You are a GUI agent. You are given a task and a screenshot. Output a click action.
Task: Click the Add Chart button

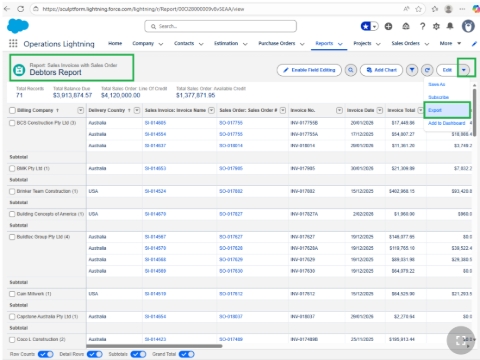pos(381,70)
